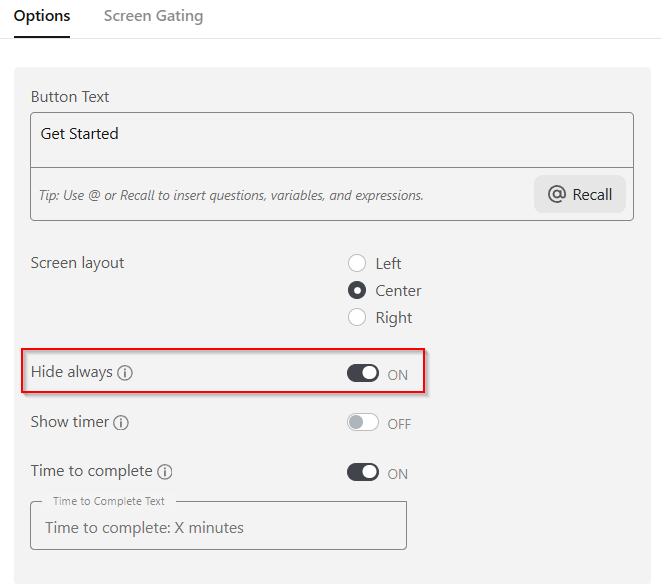Click the Time to complete label text
This screenshot has height=584, width=662.
pyautogui.click(x=91, y=471)
